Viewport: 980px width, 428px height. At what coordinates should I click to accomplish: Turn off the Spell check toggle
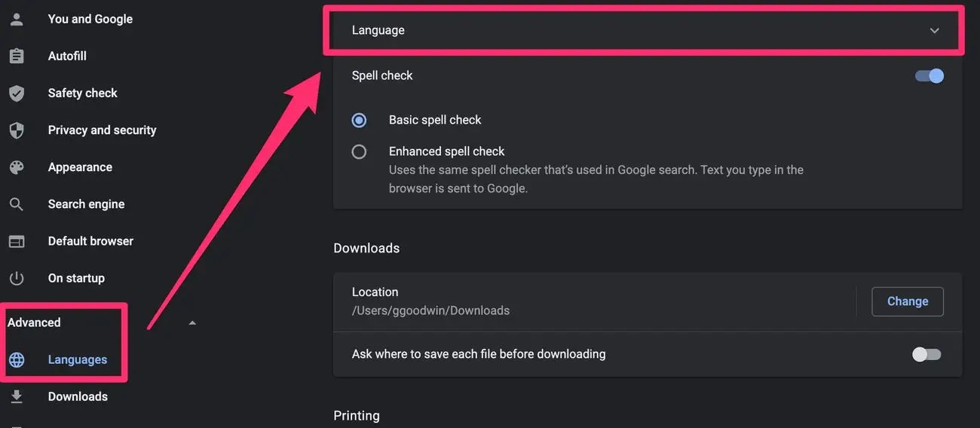929,75
